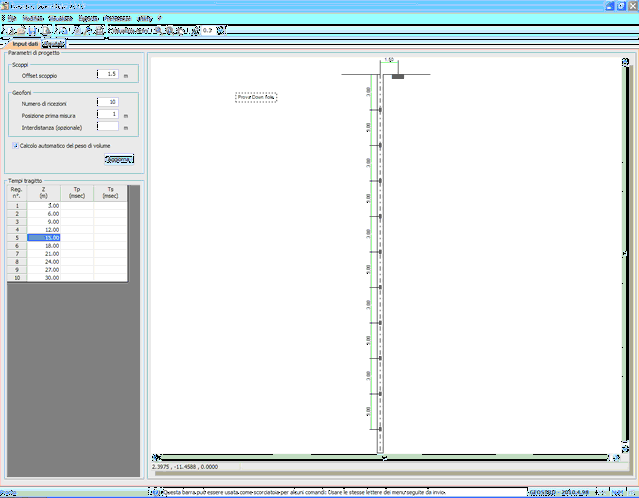Open the Visualizza menu
The image size is (639, 498).
pos(60,18)
